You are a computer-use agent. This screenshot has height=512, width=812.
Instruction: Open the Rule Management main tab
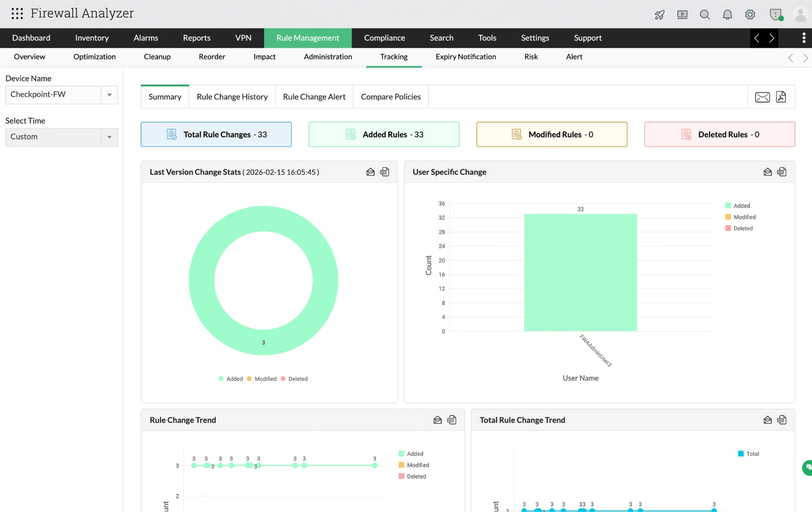(x=308, y=38)
